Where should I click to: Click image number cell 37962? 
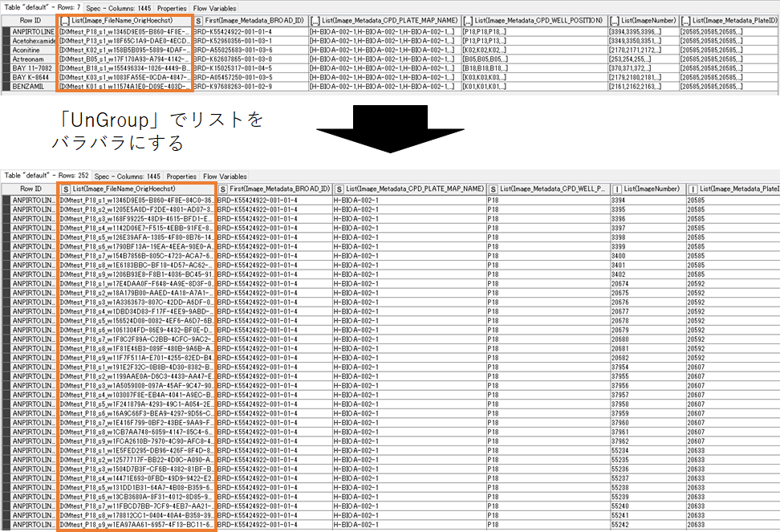[x=648, y=441]
